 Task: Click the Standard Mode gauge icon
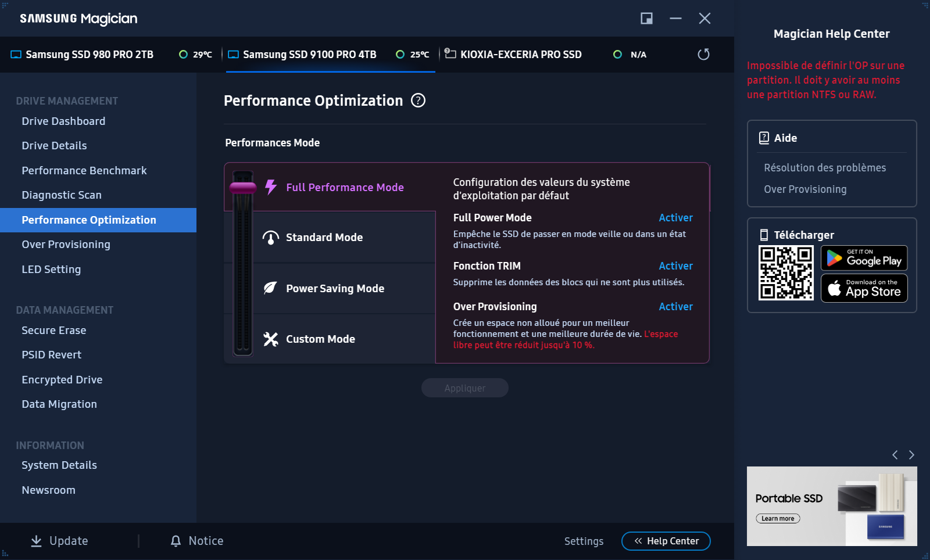[x=270, y=237]
